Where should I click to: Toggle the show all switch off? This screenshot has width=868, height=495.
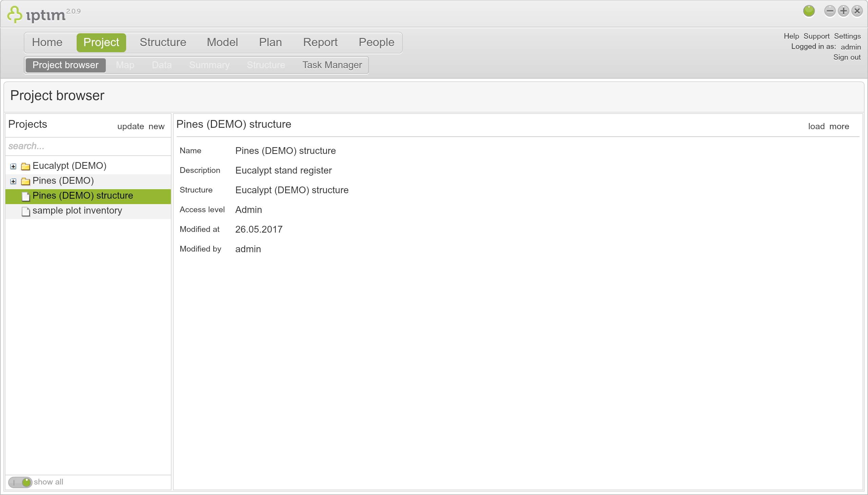(20, 482)
